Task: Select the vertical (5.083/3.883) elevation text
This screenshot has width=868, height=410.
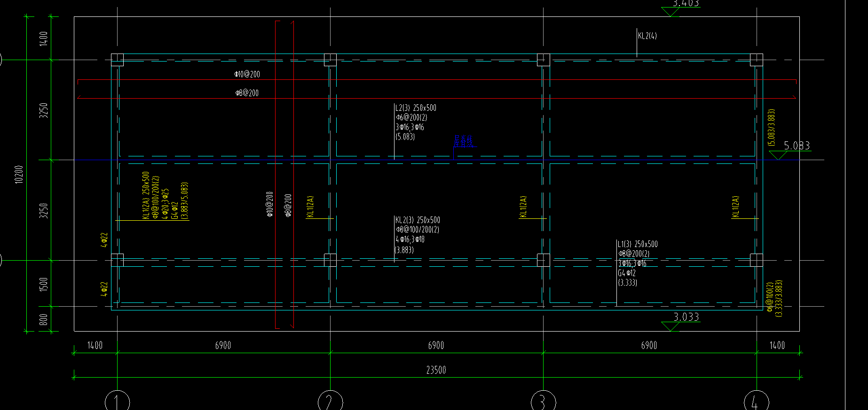Action: [x=771, y=128]
